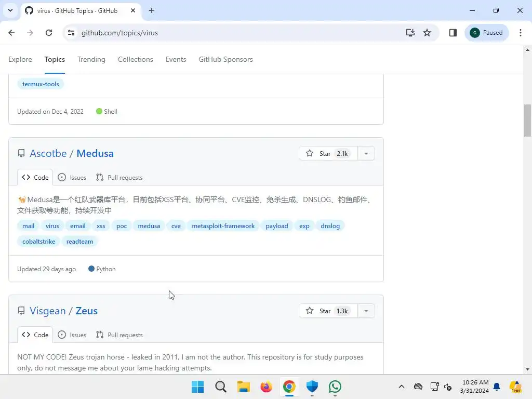Open the Windows Start menu
Viewport: 532px width, 399px height.
[x=197, y=387]
